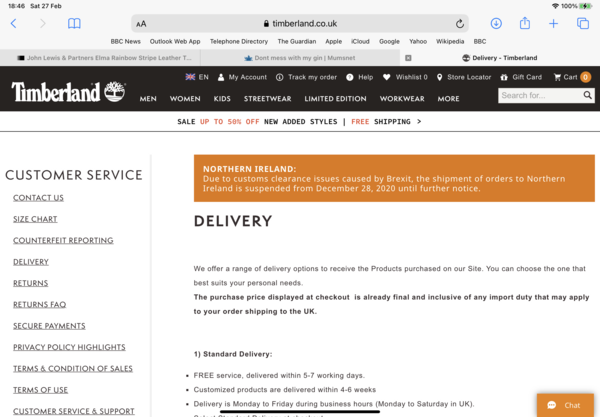The image size is (600, 417).
Task: Open the EN language selector
Action: click(x=197, y=77)
